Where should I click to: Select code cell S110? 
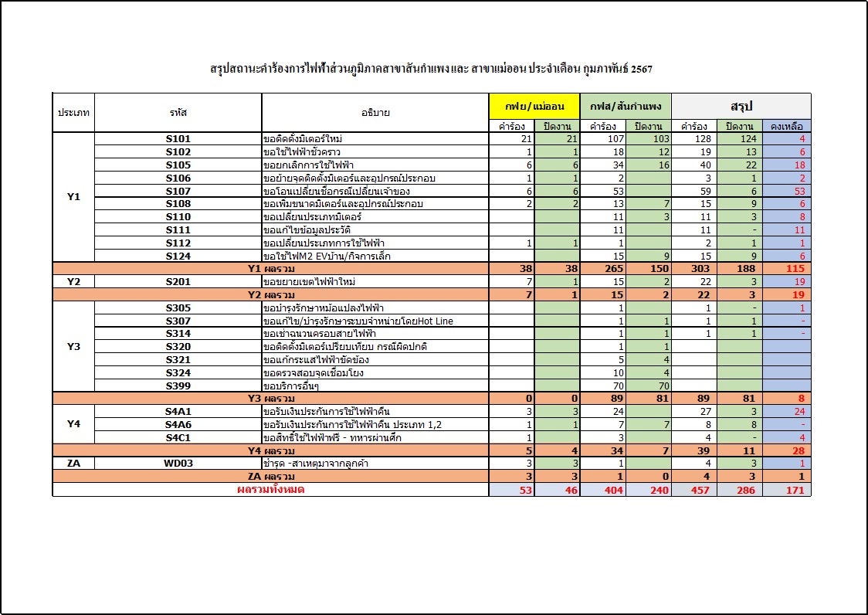click(178, 216)
